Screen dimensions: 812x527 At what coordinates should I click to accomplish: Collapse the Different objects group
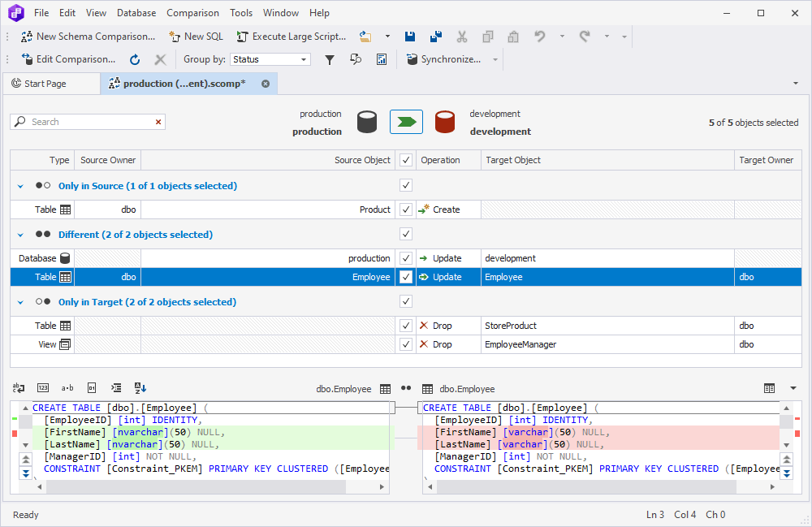coord(19,234)
